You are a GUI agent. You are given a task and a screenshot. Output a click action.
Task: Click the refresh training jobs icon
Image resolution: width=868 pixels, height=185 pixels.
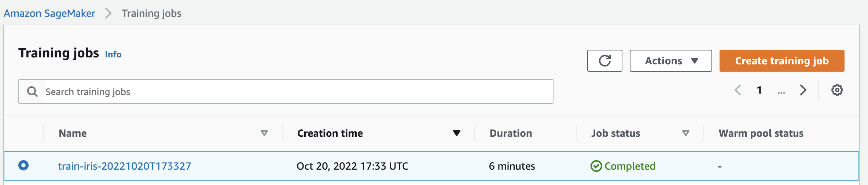click(604, 61)
